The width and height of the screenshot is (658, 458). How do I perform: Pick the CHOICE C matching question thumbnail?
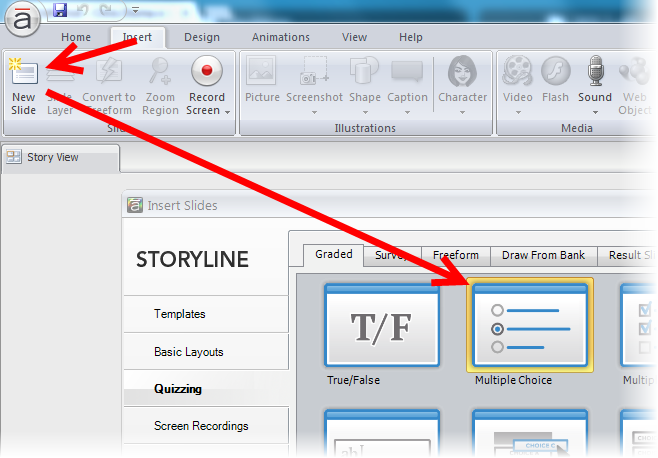pyautogui.click(x=530, y=433)
